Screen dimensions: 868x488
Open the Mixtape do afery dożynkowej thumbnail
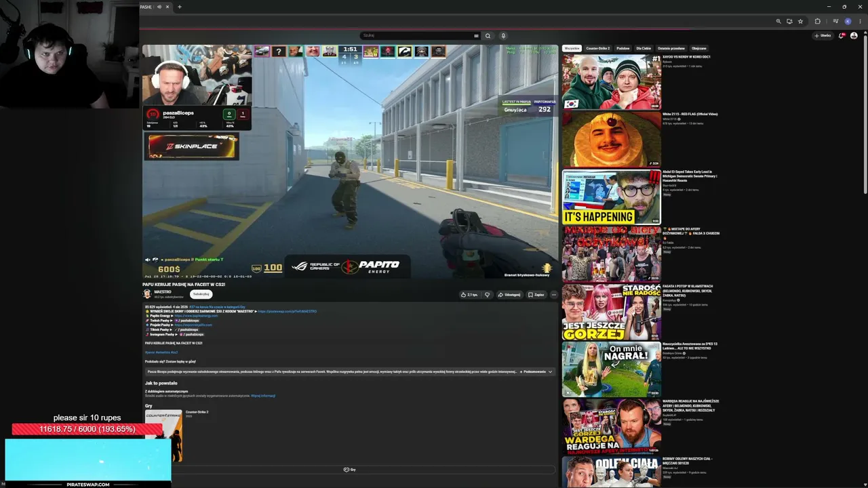[x=612, y=254]
